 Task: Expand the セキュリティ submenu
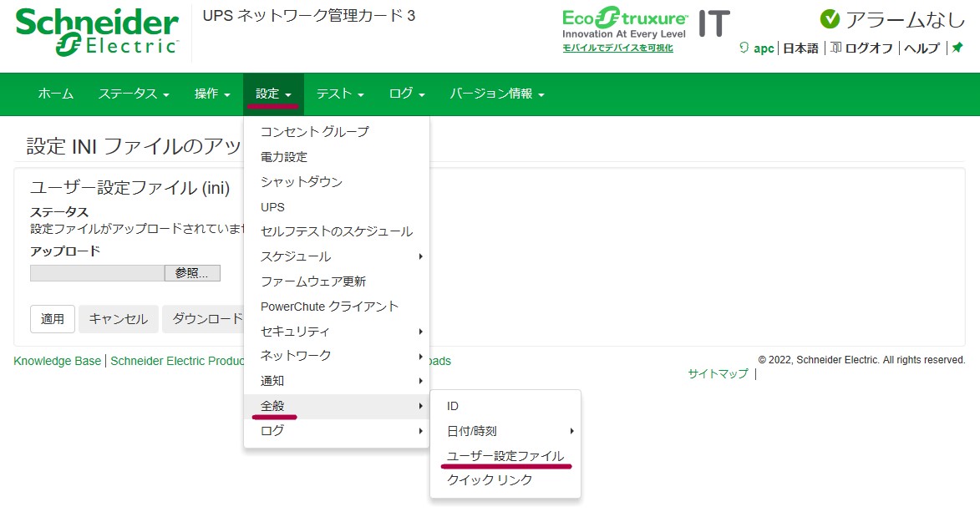pyautogui.click(x=336, y=332)
